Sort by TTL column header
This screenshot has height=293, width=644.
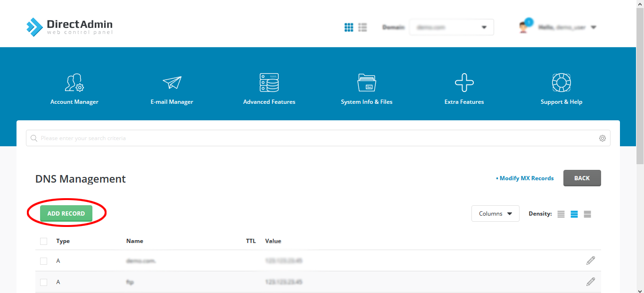coord(251,241)
